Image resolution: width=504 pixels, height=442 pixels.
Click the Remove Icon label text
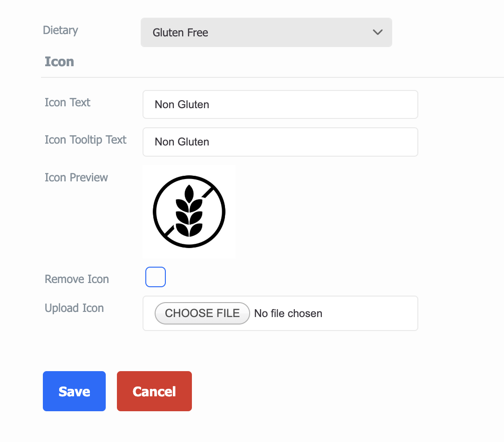pos(77,279)
